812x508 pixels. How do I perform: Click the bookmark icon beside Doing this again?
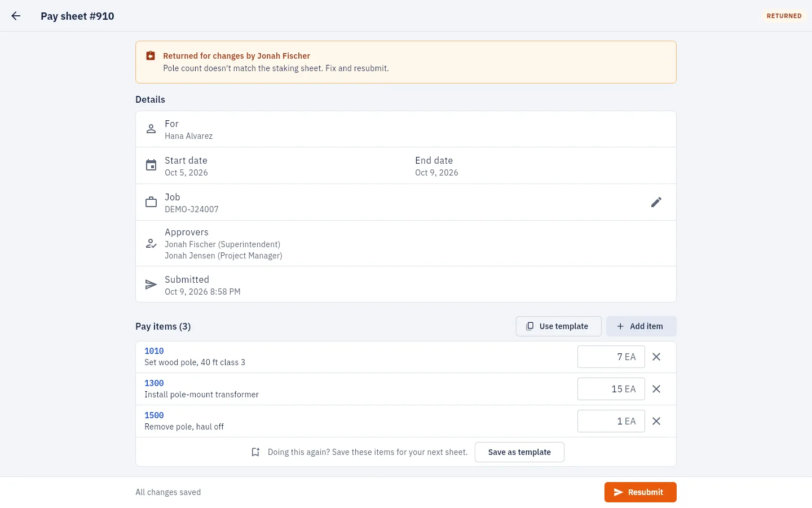point(255,452)
